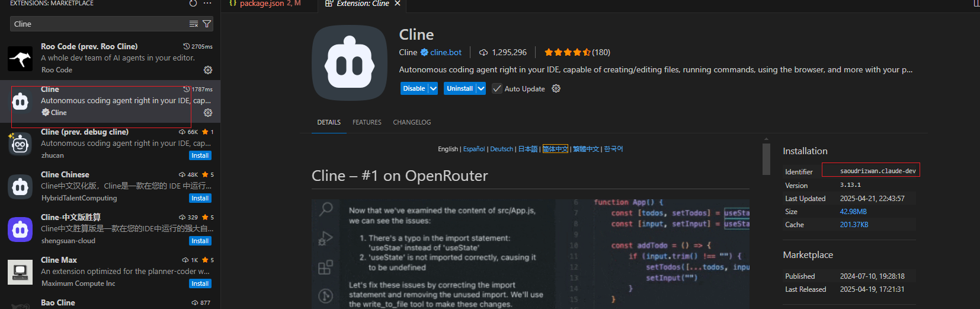Switch readme language to Español
Viewport: 980px width, 309px height.
tap(473, 149)
